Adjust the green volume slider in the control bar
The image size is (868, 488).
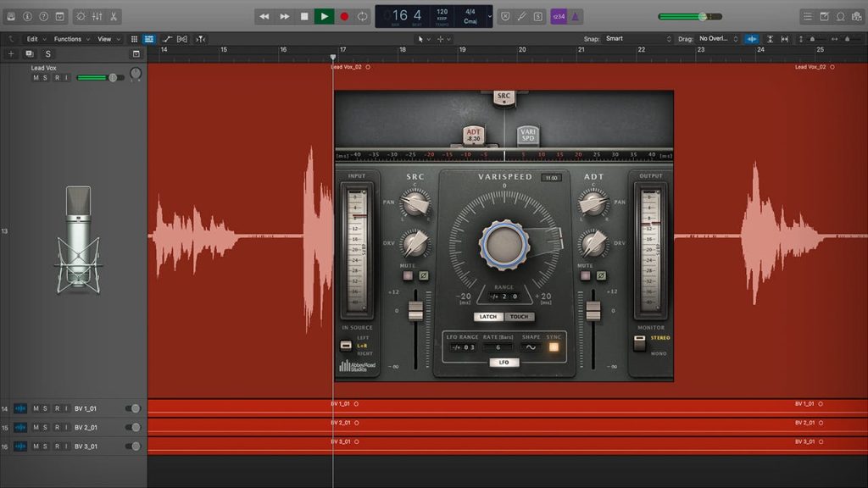[702, 14]
